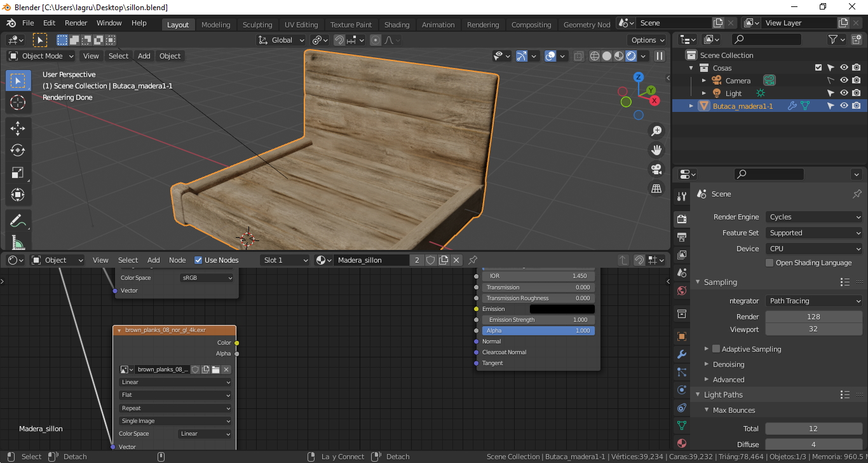868x463 pixels.
Task: Click the Emission color swatch
Action: [x=562, y=309]
